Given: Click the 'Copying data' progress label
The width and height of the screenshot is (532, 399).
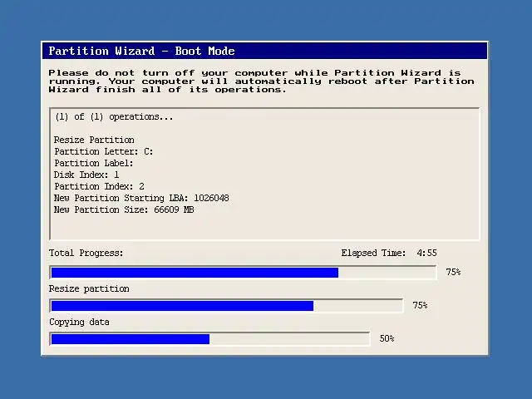Looking at the screenshot, I should pyautogui.click(x=79, y=322).
